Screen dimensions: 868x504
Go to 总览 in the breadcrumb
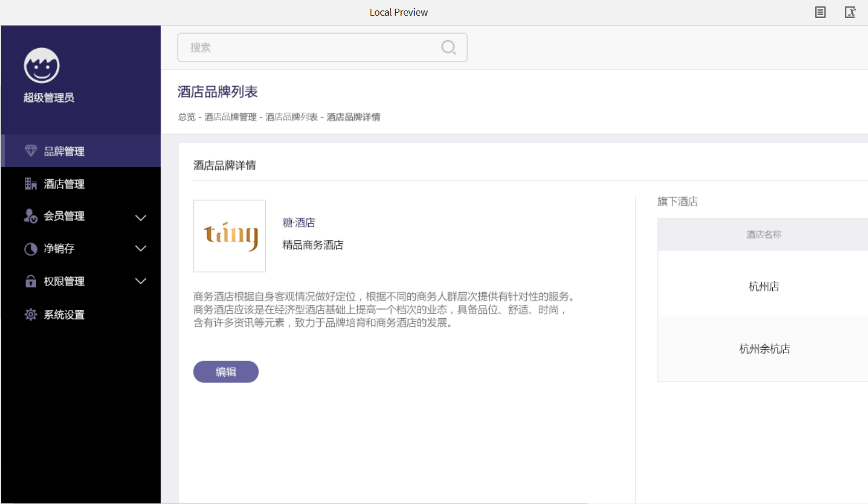point(187,117)
